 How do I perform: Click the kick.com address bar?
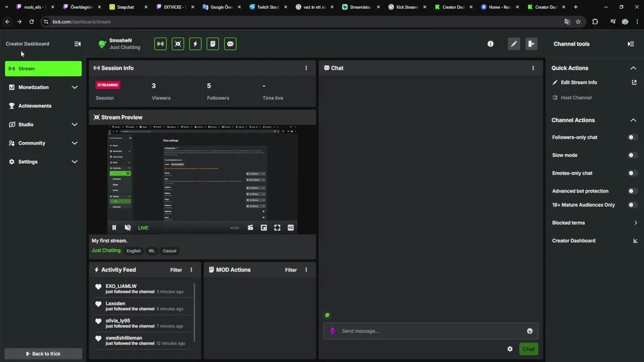pyautogui.click(x=302, y=22)
